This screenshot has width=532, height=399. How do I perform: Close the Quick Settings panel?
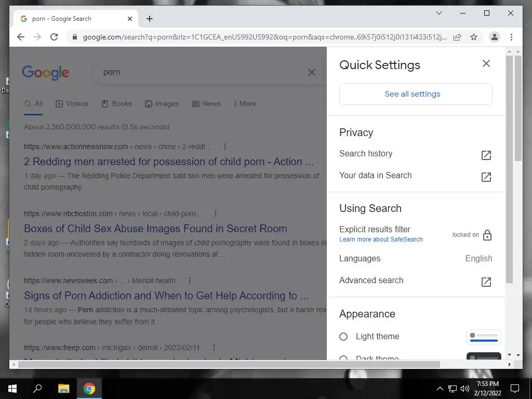tap(486, 63)
